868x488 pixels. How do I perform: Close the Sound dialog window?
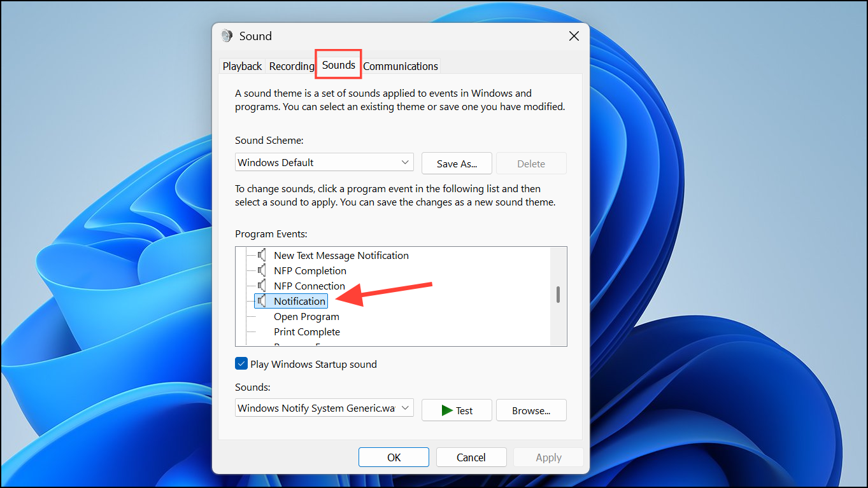[x=574, y=36]
